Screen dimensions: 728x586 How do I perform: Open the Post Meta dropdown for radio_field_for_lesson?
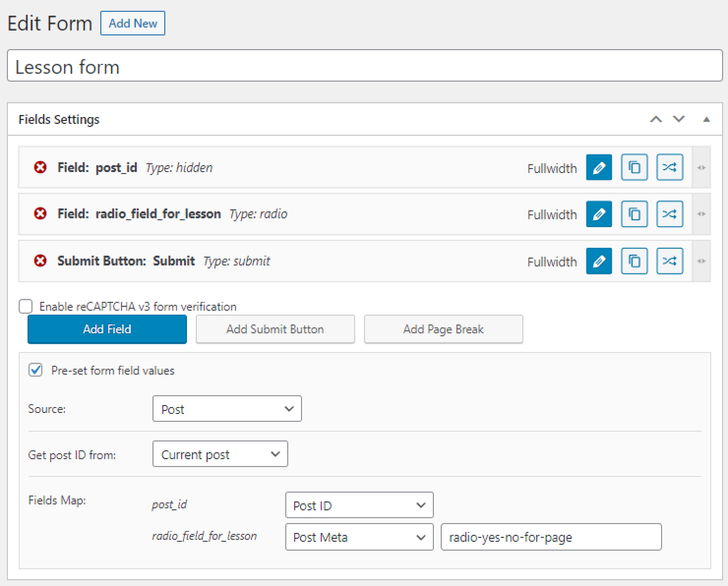[x=359, y=537]
